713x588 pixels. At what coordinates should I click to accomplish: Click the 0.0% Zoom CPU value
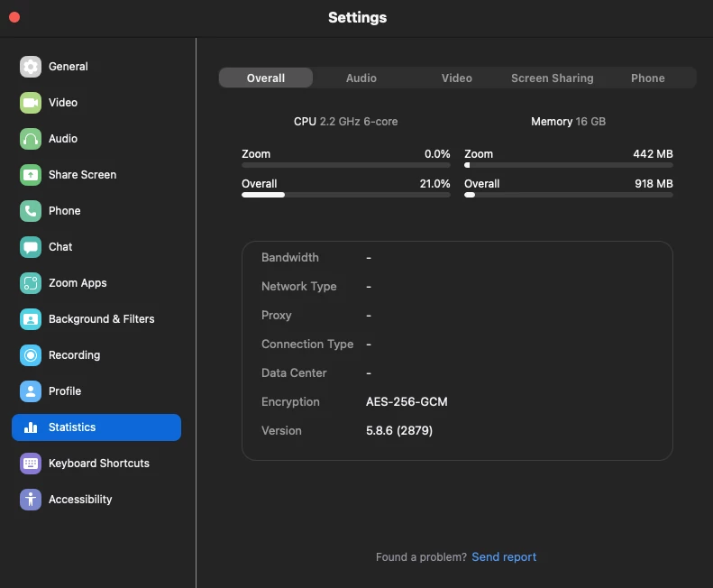(x=437, y=154)
